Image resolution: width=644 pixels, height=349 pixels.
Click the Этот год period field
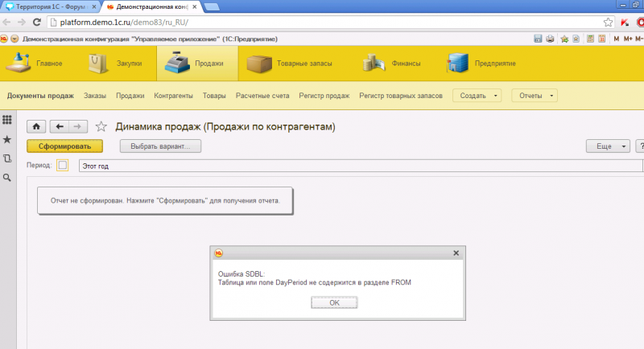(360, 166)
